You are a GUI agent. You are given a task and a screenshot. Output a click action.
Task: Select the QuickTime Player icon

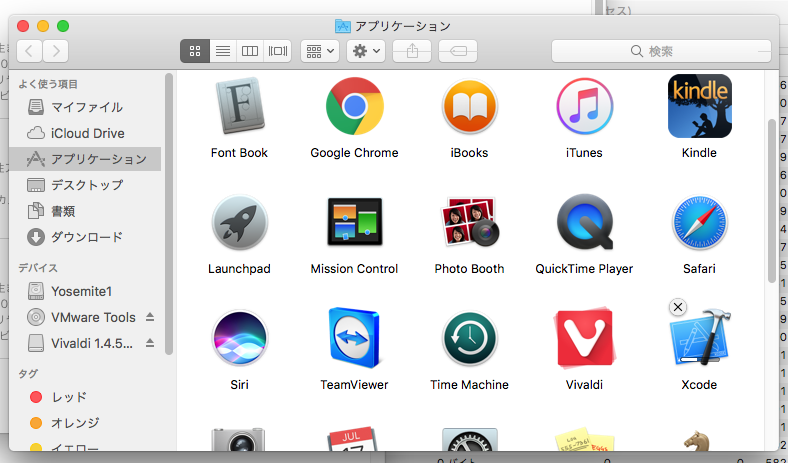pyautogui.click(x=584, y=222)
